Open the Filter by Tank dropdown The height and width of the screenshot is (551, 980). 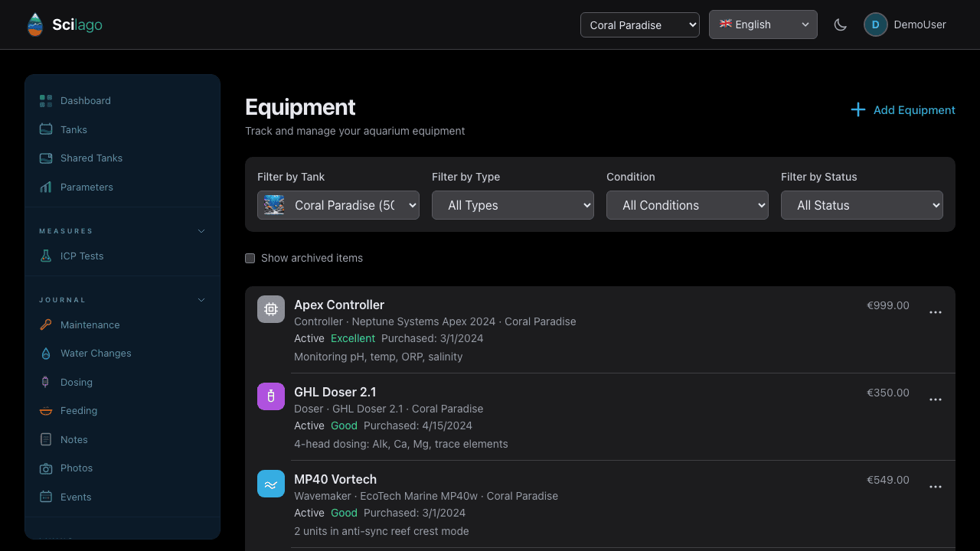pyautogui.click(x=338, y=205)
